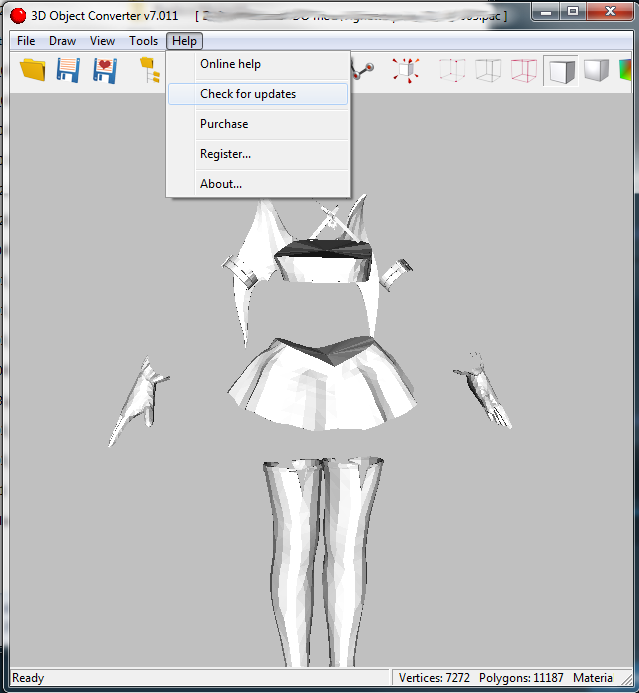This screenshot has height=693, width=639.
Task: Open the Tools menu
Action: pos(143,41)
